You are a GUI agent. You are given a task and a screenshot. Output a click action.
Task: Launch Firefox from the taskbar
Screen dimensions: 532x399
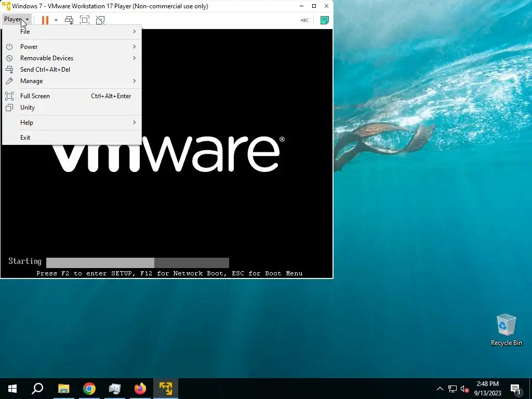pyautogui.click(x=140, y=389)
